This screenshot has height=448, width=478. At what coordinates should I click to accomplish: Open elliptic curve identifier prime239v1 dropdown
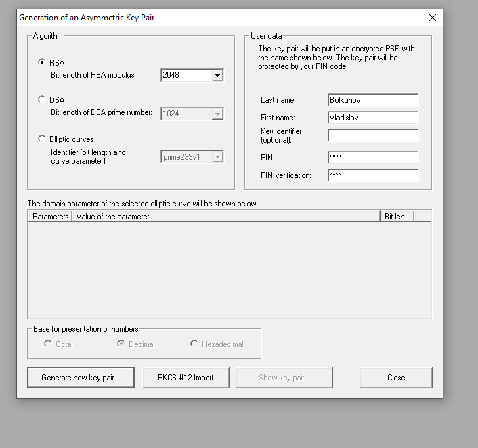point(217,157)
